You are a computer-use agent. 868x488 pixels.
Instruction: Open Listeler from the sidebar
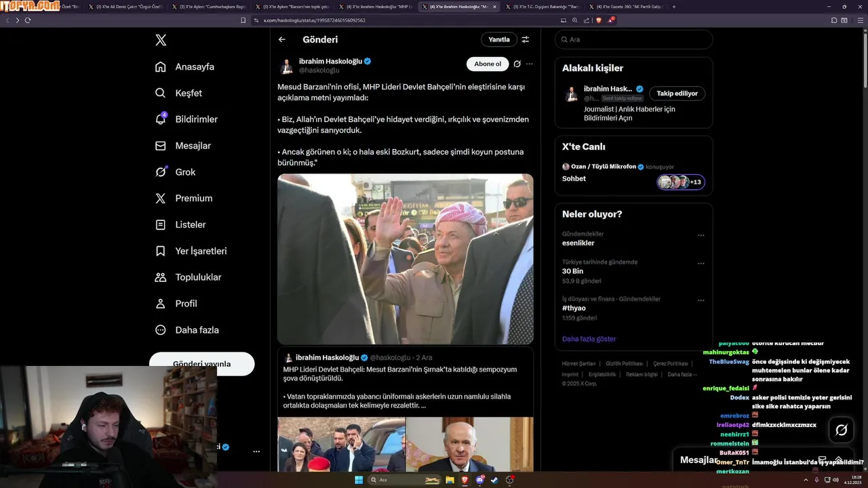[180, 224]
